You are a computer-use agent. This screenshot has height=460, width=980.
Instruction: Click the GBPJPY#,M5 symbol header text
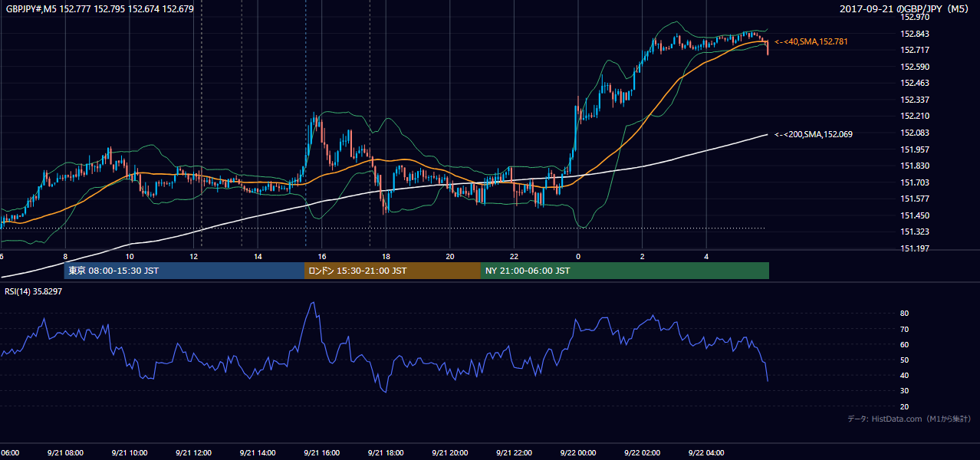(100, 9)
